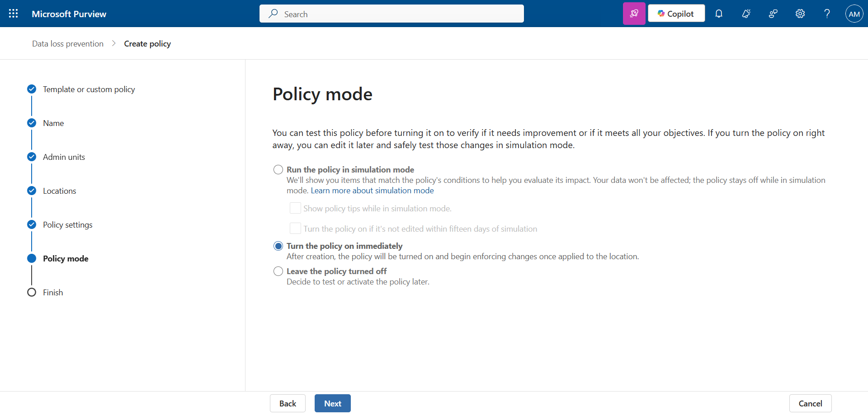Select Run the policy in simulation mode

click(x=278, y=170)
